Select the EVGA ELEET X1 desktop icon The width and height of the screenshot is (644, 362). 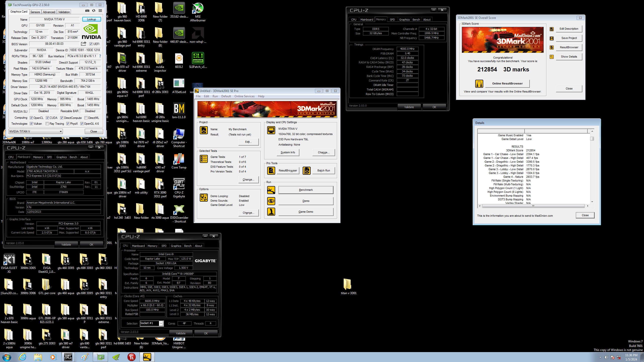9,263
